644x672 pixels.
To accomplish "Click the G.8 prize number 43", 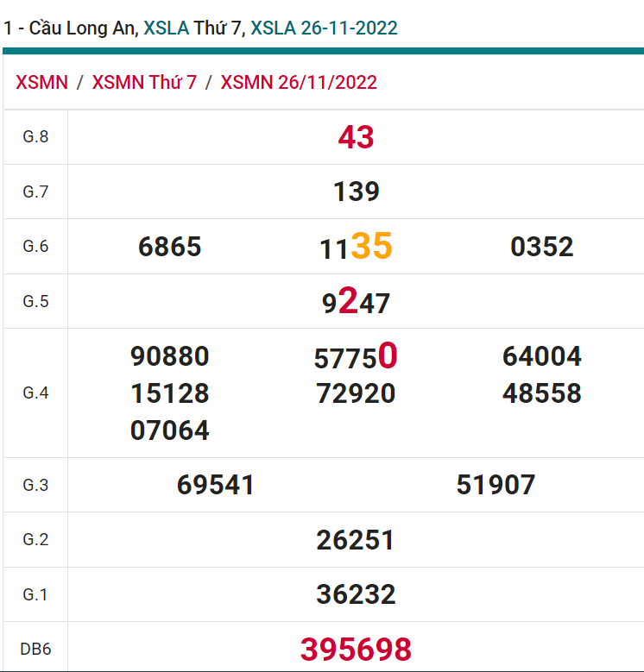I will tap(356, 137).
